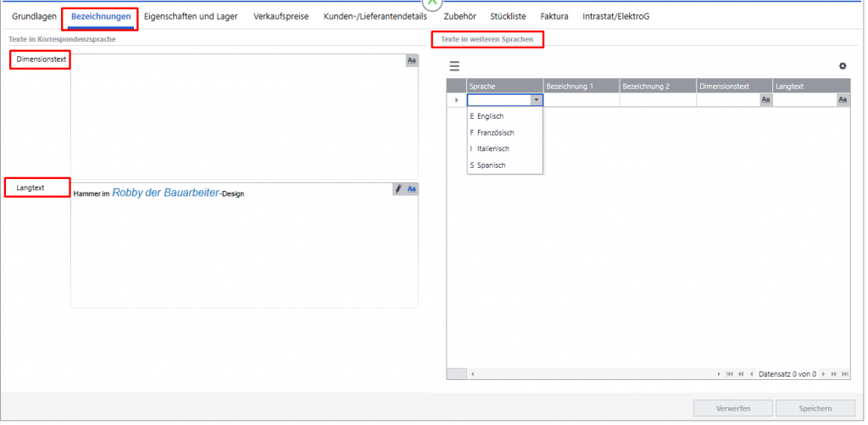868x425 pixels.
Task: Click the blue Aa icon in Langtext
Action: click(x=412, y=189)
